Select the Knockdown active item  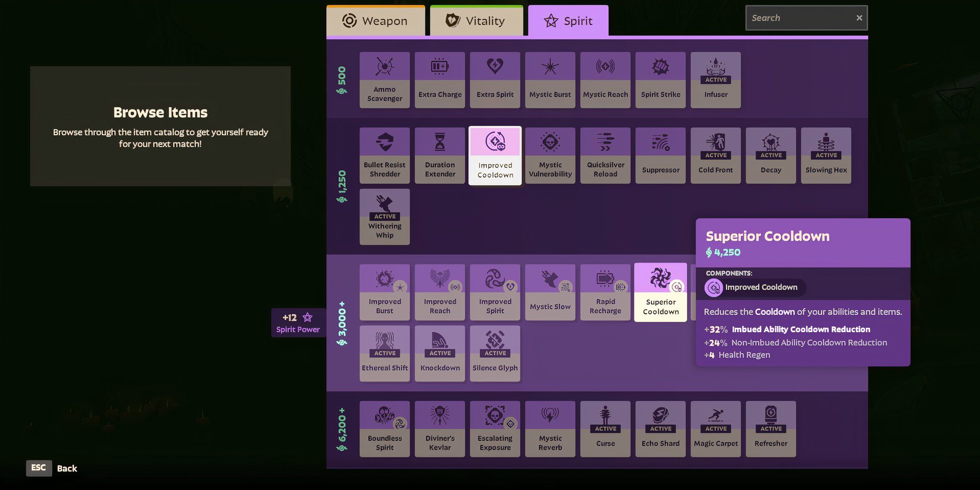pos(440,354)
